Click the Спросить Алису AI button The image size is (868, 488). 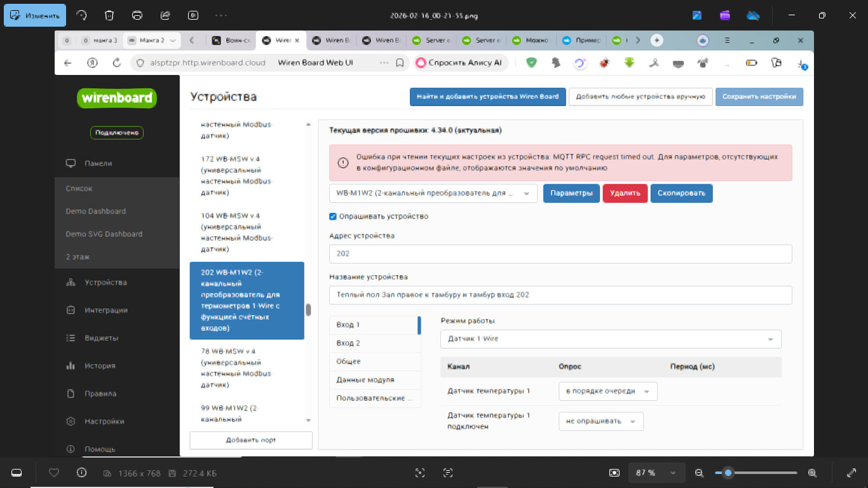point(460,62)
